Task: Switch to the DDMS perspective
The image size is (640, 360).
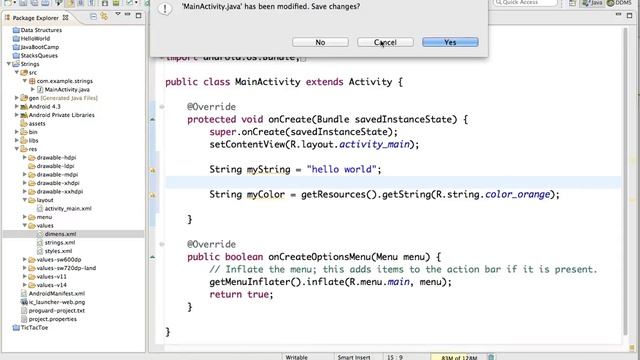Action: [620, 3]
